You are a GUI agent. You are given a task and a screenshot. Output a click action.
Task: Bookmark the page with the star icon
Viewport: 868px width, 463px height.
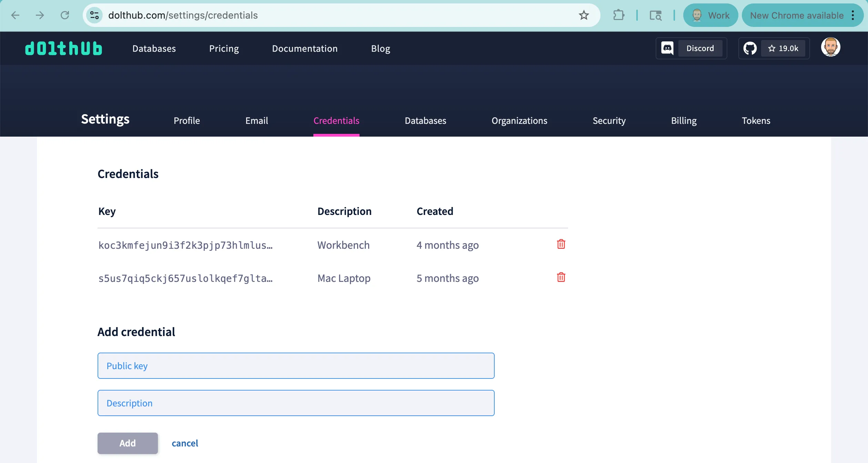(x=584, y=15)
